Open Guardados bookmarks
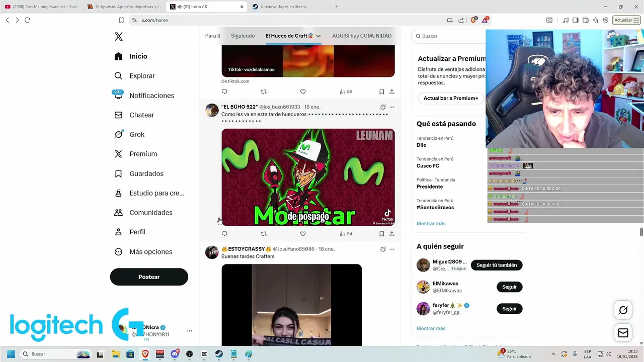Image resolution: width=644 pixels, height=362 pixels. point(139,173)
